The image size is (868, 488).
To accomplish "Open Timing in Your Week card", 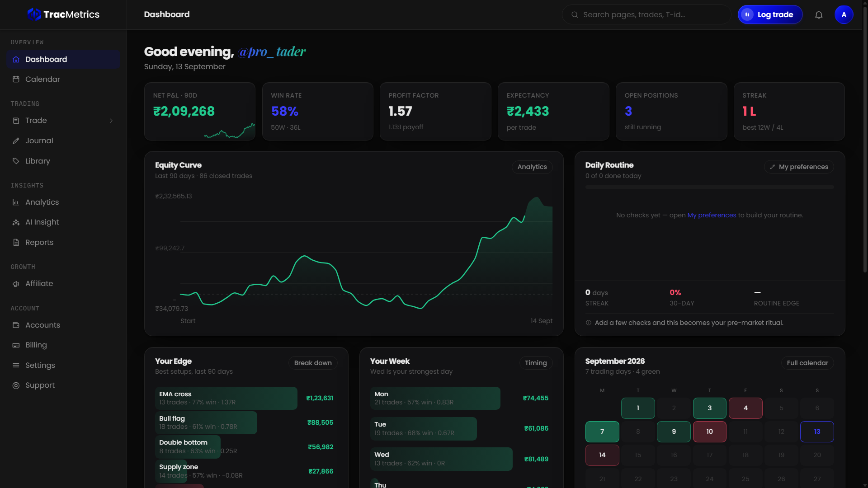I will coord(536,363).
